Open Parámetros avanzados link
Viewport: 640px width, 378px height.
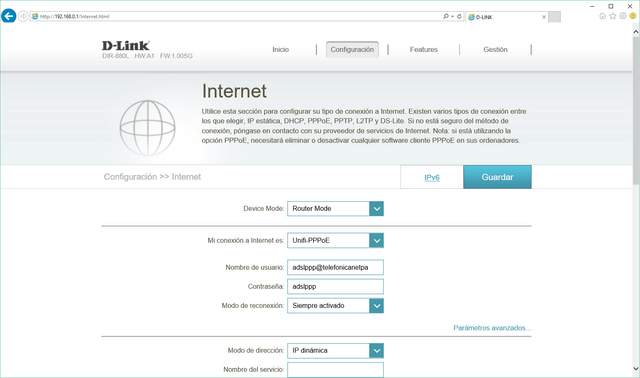pyautogui.click(x=492, y=328)
